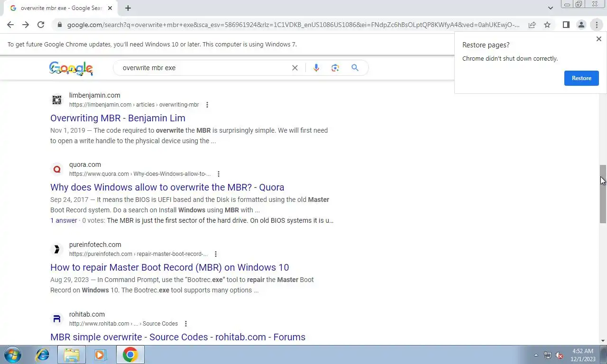Click the pureinfotech.com site name
Screen dimensions: 607x364
pyautogui.click(x=95, y=245)
